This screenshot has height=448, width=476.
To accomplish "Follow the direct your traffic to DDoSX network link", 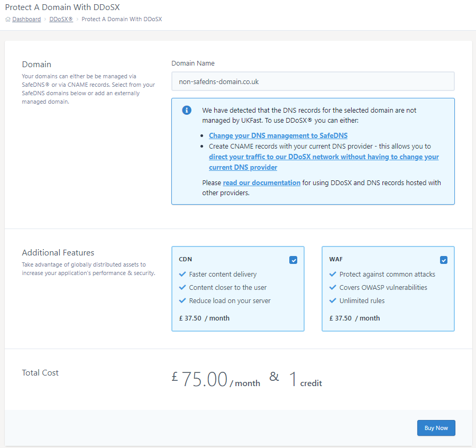I will (323, 157).
